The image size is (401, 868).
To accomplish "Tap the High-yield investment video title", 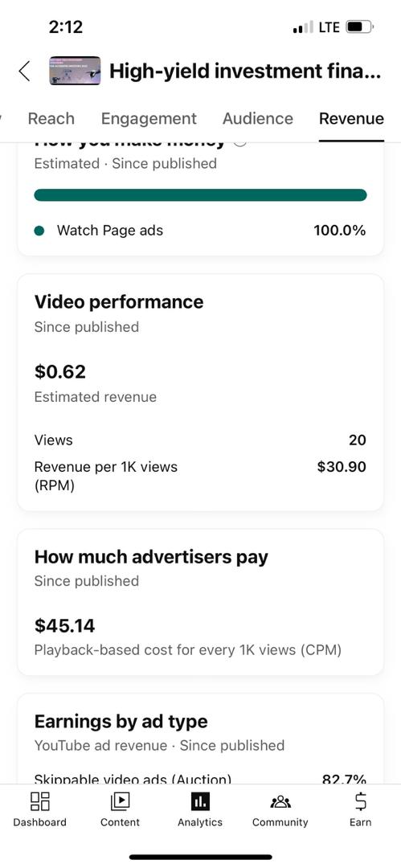I will tap(245, 71).
